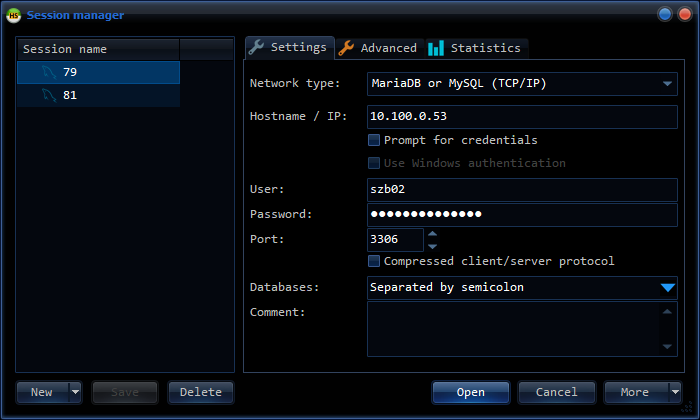Click the Session name column header
This screenshot has width=700, height=420.
(x=98, y=49)
